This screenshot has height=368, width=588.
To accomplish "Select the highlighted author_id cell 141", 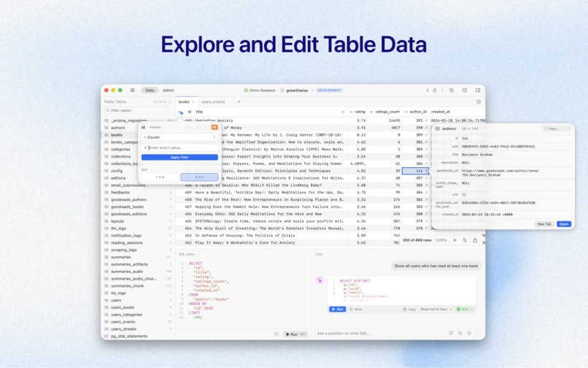I will (415, 171).
